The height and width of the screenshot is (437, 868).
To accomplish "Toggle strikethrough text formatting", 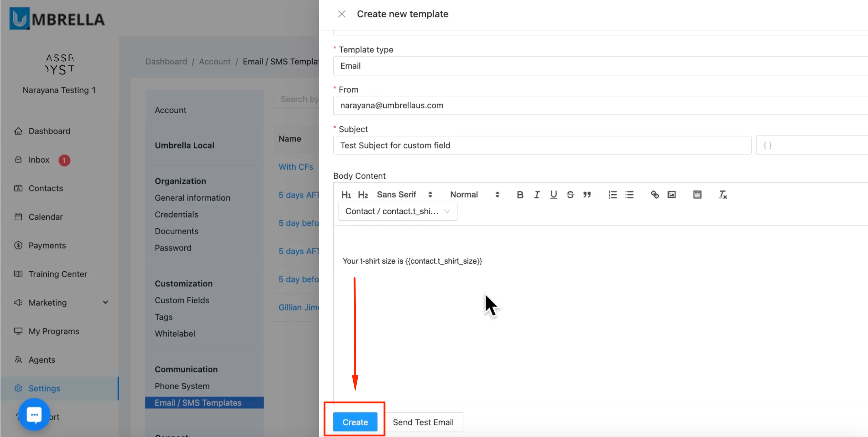I will tap(570, 195).
